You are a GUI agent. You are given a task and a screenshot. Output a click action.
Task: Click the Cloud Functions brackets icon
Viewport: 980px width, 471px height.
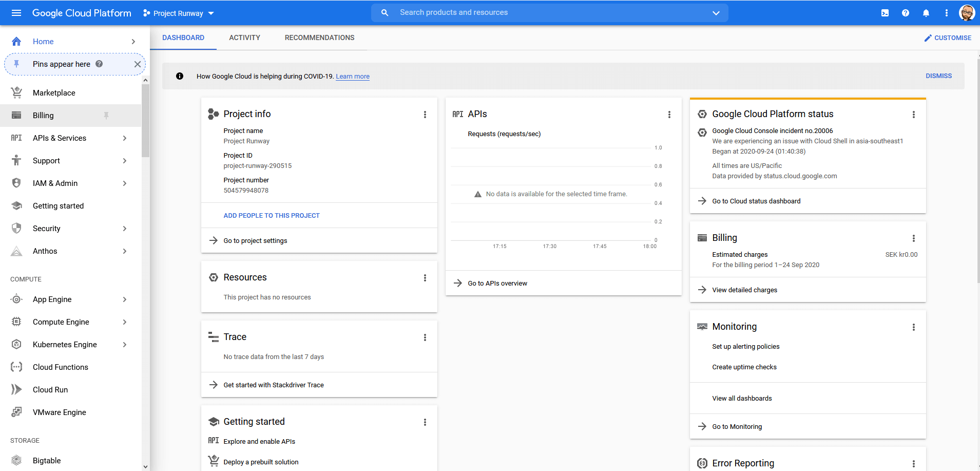16,367
